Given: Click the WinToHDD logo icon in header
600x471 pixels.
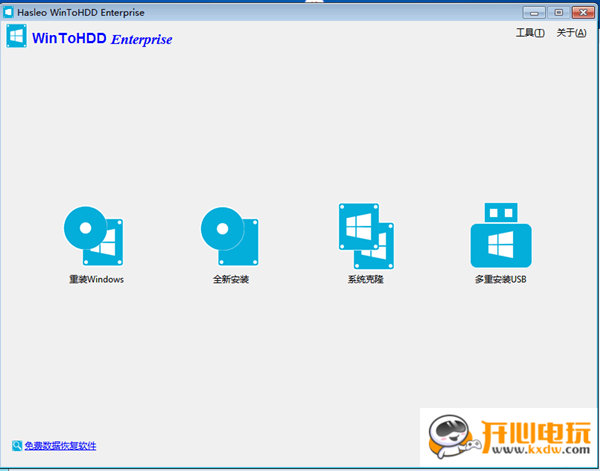Looking at the screenshot, I should coord(16,36).
